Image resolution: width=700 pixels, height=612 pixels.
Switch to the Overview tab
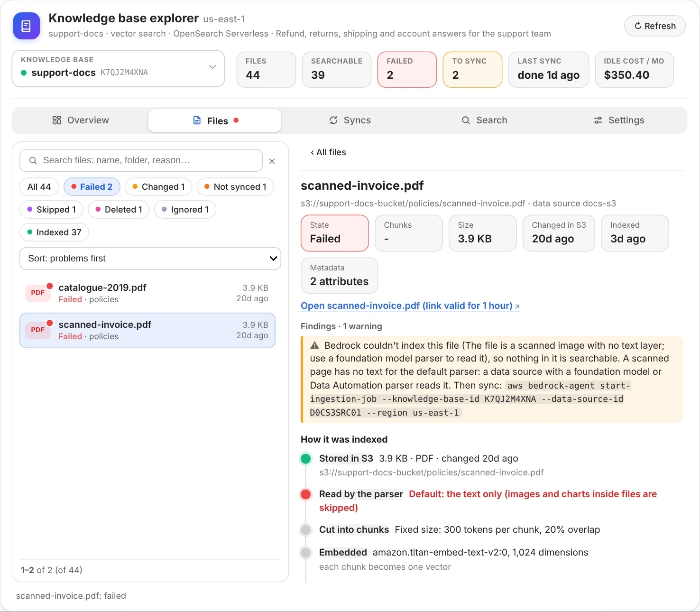80,120
